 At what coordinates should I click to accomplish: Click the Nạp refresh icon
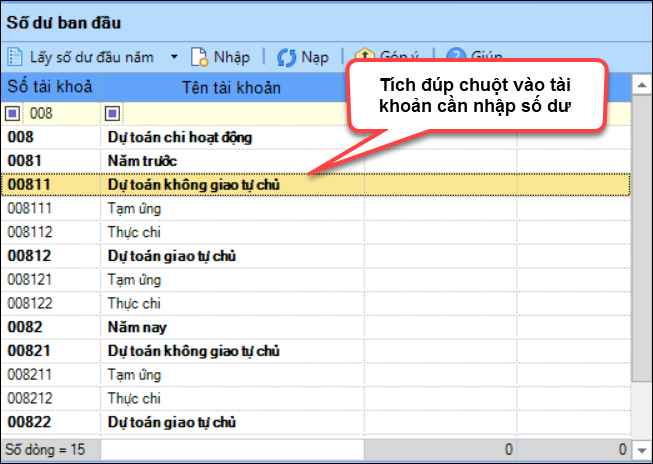pyautogui.click(x=286, y=57)
